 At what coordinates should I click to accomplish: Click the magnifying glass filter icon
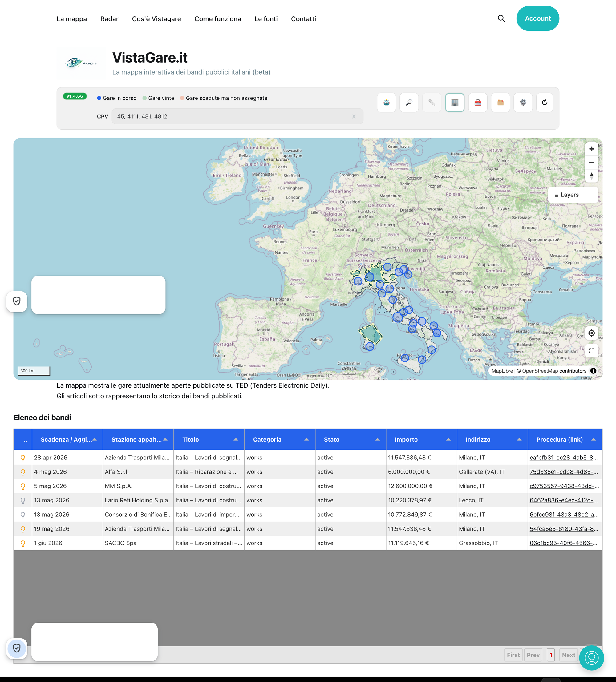[x=409, y=103]
